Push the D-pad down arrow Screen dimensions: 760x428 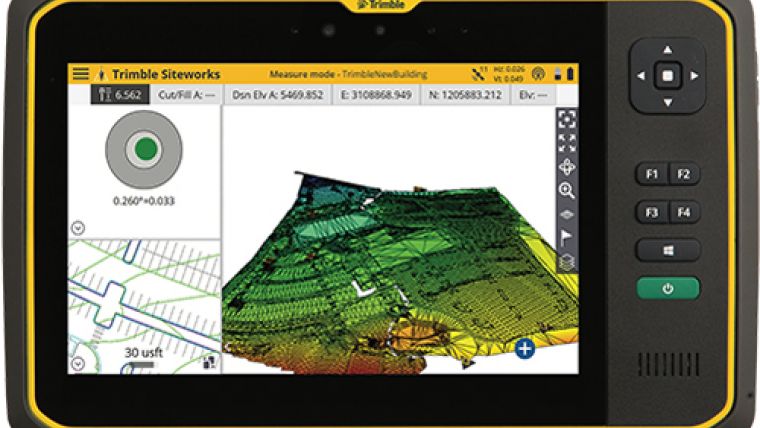(667, 103)
